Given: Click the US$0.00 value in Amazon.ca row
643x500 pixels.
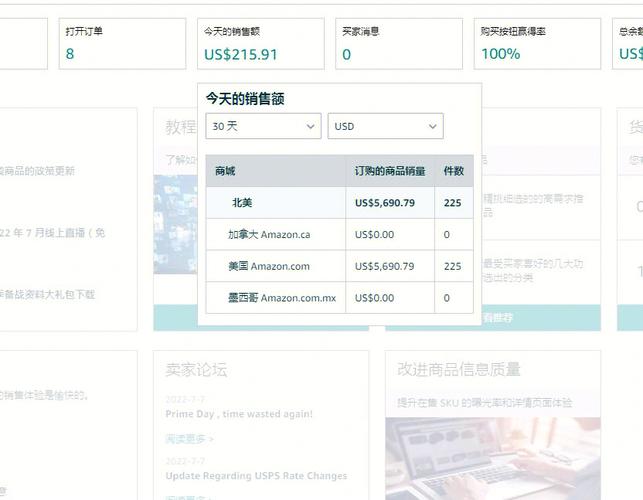Looking at the screenshot, I should point(374,235).
